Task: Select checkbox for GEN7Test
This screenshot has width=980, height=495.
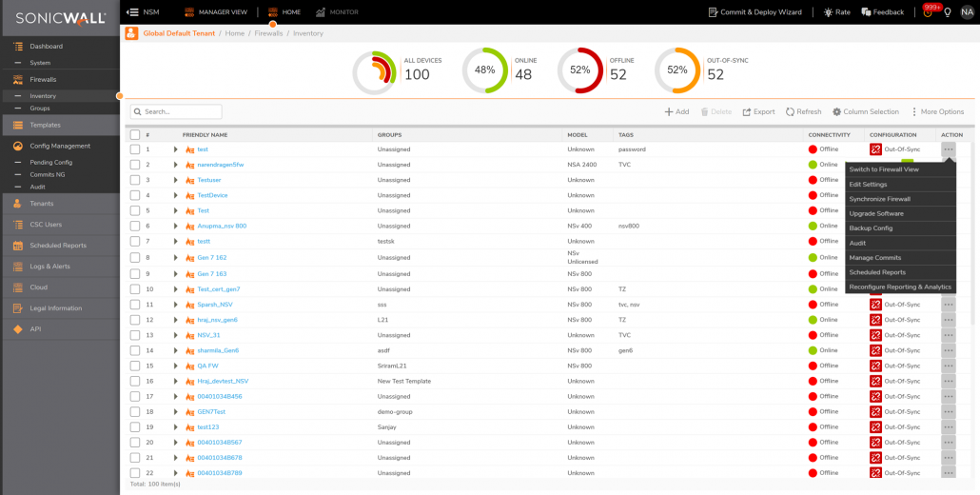Action: coord(135,412)
